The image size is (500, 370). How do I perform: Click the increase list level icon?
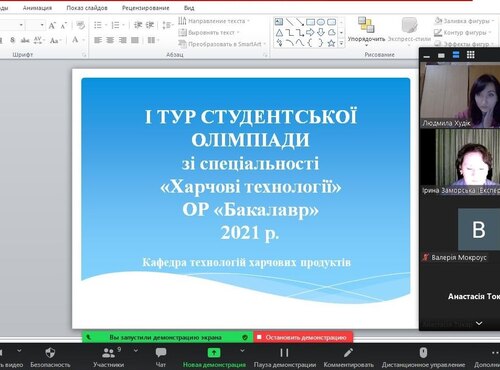pyautogui.click(x=150, y=25)
